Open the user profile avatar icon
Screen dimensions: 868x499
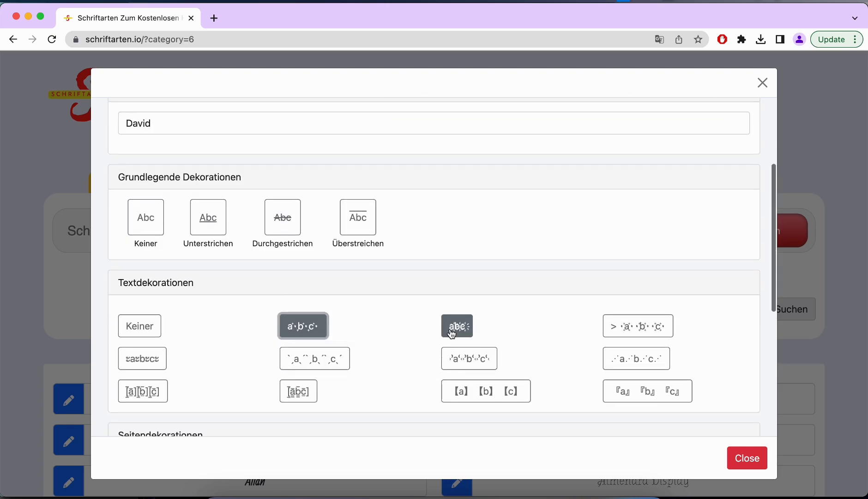pos(799,39)
